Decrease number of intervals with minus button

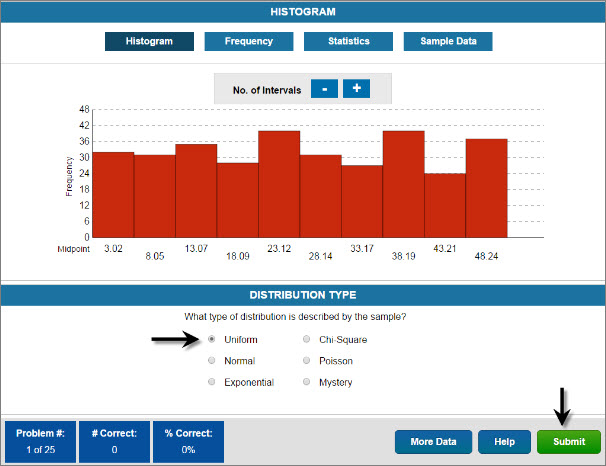pyautogui.click(x=324, y=89)
